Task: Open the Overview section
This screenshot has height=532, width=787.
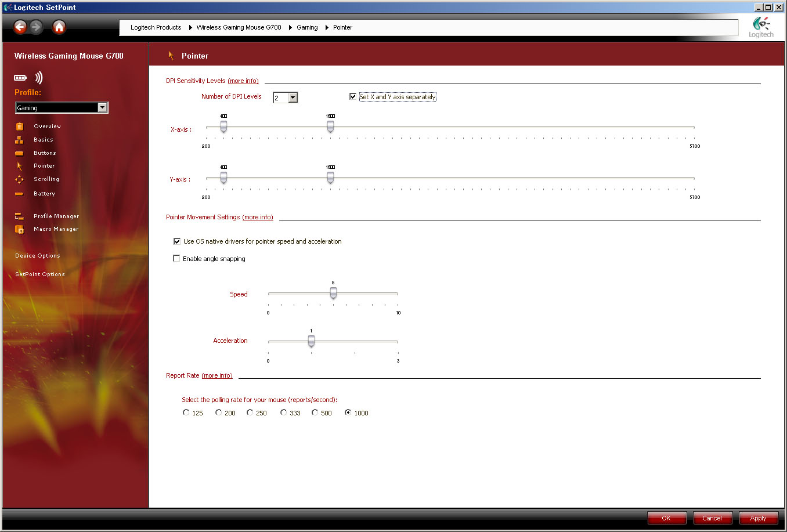Action: point(47,126)
